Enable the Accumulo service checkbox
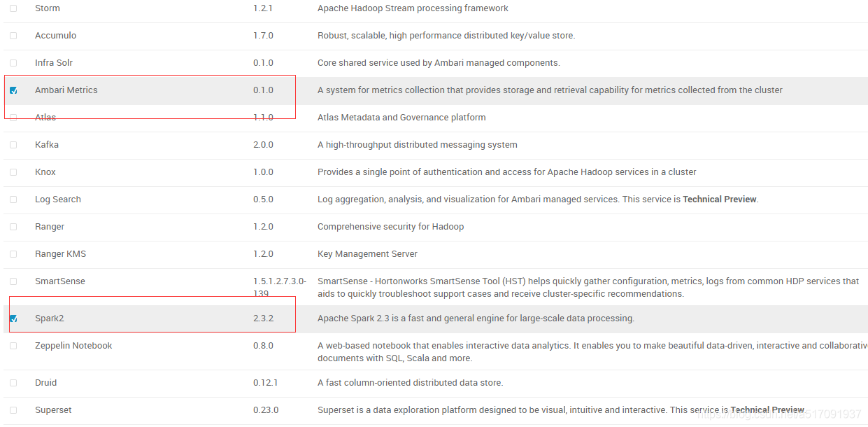 pos(13,36)
